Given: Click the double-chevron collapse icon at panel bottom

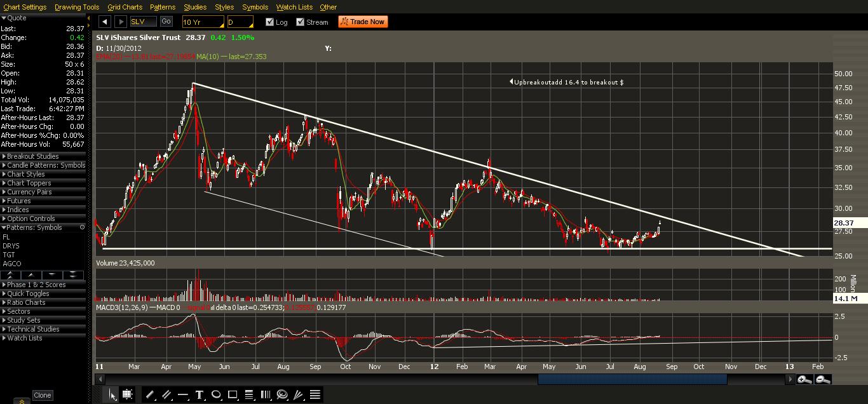Looking at the screenshot, I should [22, 401].
